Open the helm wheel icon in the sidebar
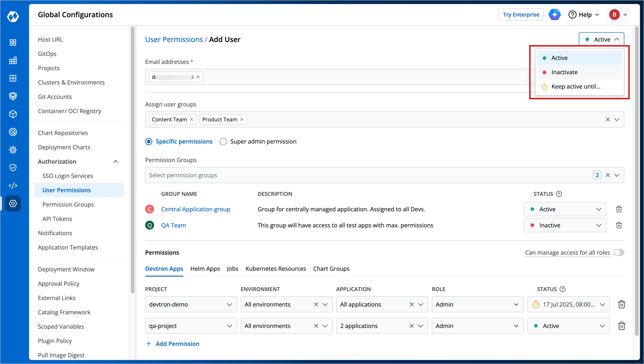The image size is (644, 364). point(13,150)
